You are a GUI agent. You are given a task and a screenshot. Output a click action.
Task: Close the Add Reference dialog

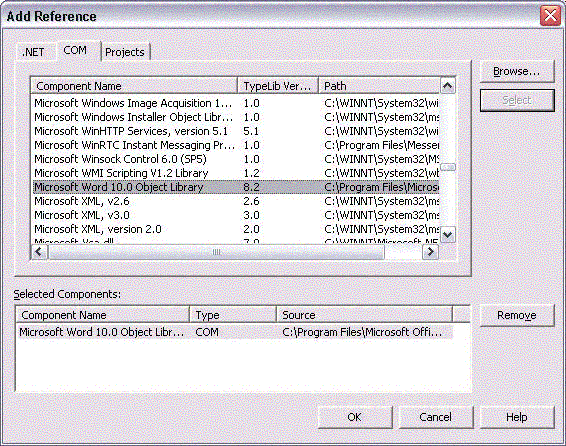[x=550, y=16]
